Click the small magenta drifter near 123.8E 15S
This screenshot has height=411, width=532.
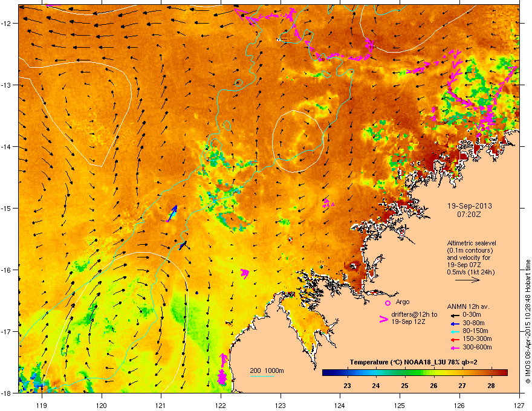tap(328, 203)
